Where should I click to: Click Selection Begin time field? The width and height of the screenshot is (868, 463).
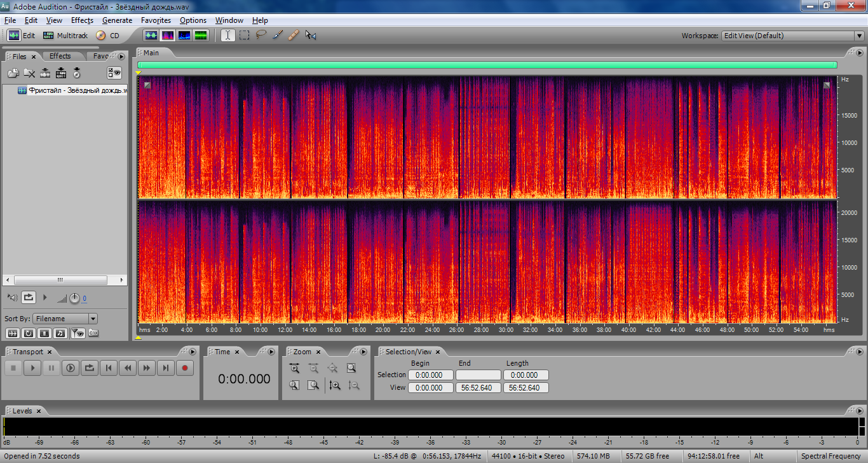tap(430, 375)
